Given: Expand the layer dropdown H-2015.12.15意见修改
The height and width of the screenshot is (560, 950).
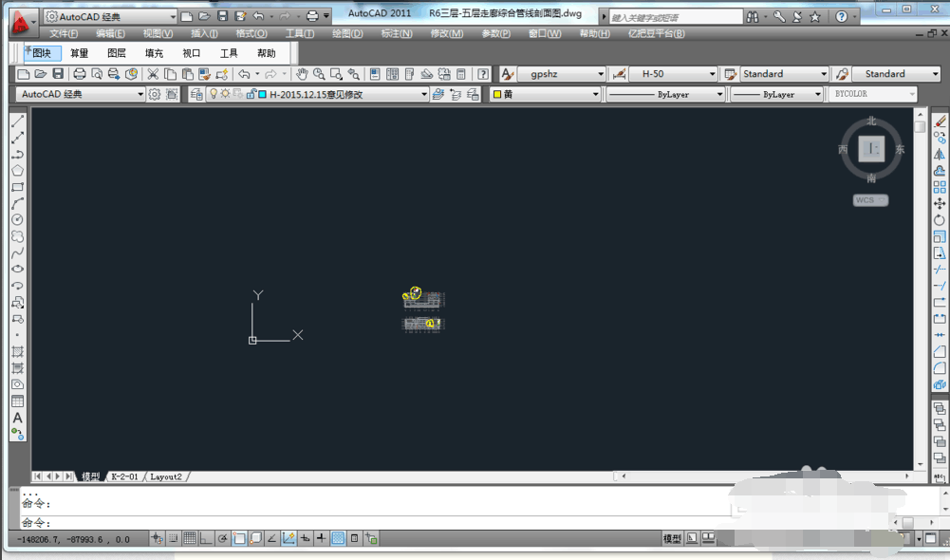Looking at the screenshot, I should tap(318, 94).
